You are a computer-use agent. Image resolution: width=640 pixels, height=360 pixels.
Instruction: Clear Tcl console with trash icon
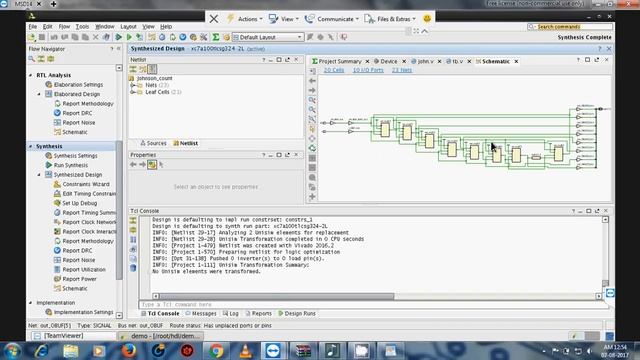(133, 268)
